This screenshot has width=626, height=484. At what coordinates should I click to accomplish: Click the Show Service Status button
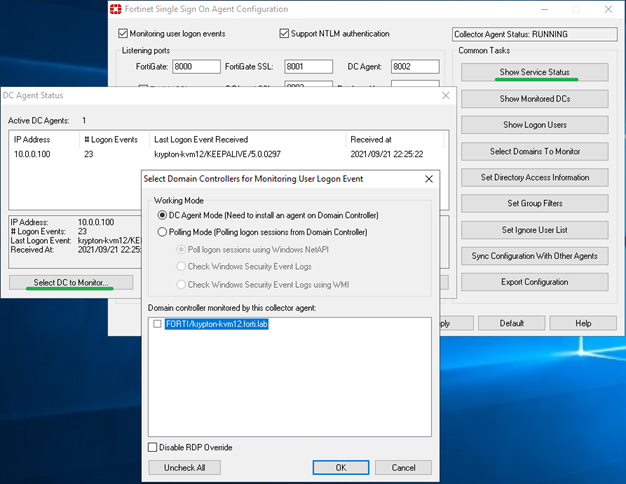pos(533,73)
